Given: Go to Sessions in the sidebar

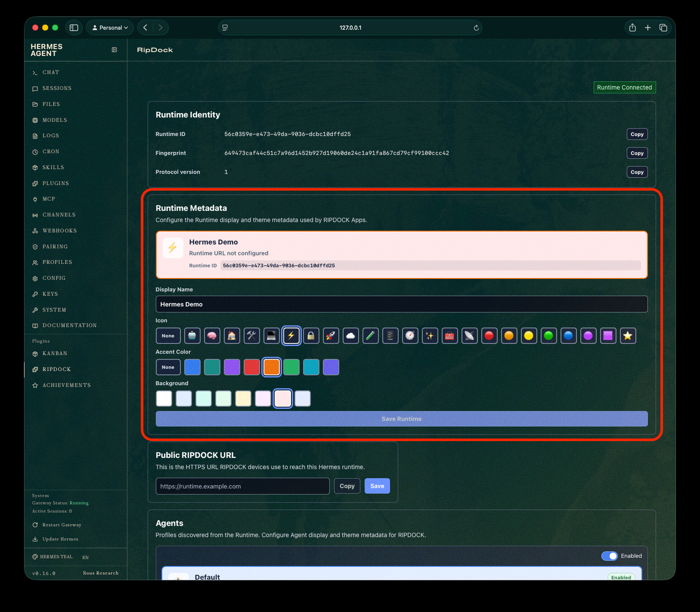Looking at the screenshot, I should [75, 88].
